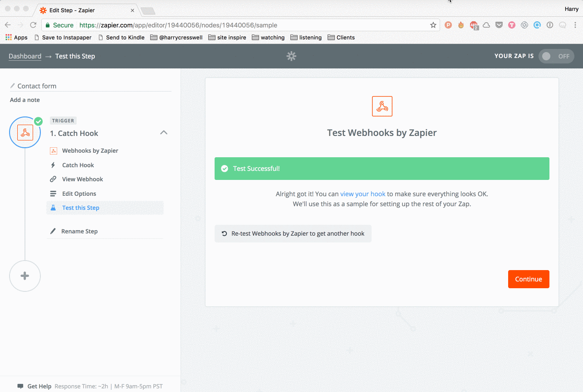
Task: Click the chat bubble Get Help icon
Action: [x=20, y=387]
